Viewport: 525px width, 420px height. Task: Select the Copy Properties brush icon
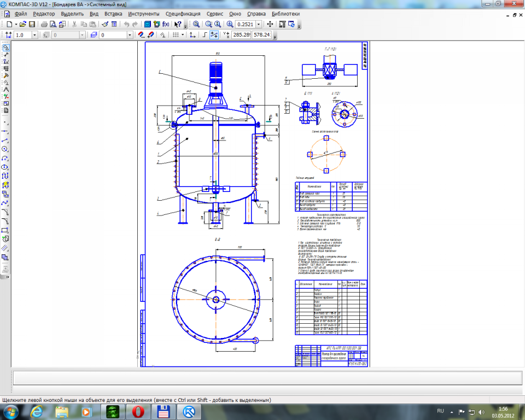click(105, 24)
